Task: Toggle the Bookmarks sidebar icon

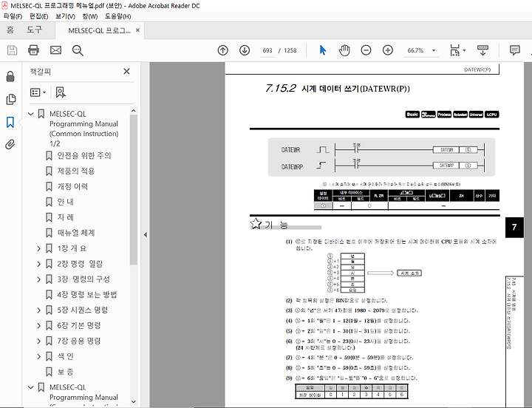Action: [x=10, y=122]
